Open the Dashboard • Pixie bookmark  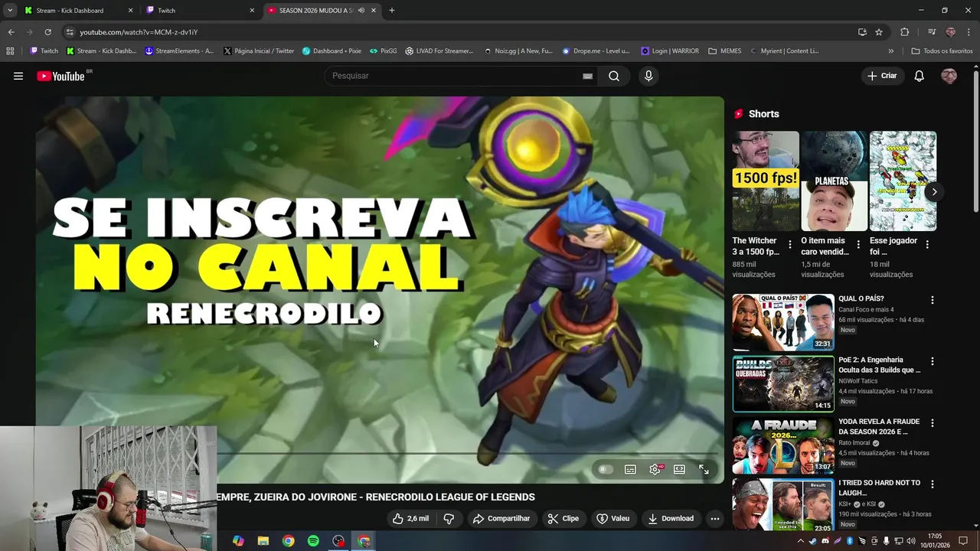point(332,51)
